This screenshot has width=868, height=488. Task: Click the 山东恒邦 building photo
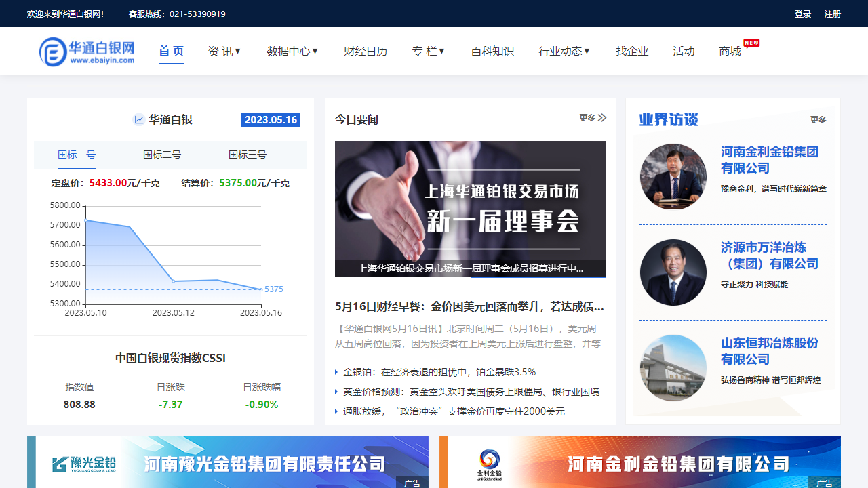(673, 368)
